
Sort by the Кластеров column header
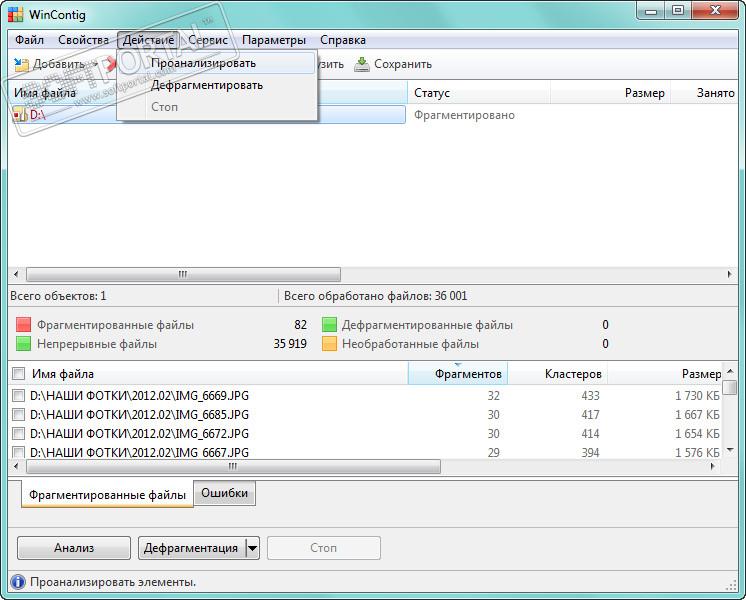[x=558, y=374]
